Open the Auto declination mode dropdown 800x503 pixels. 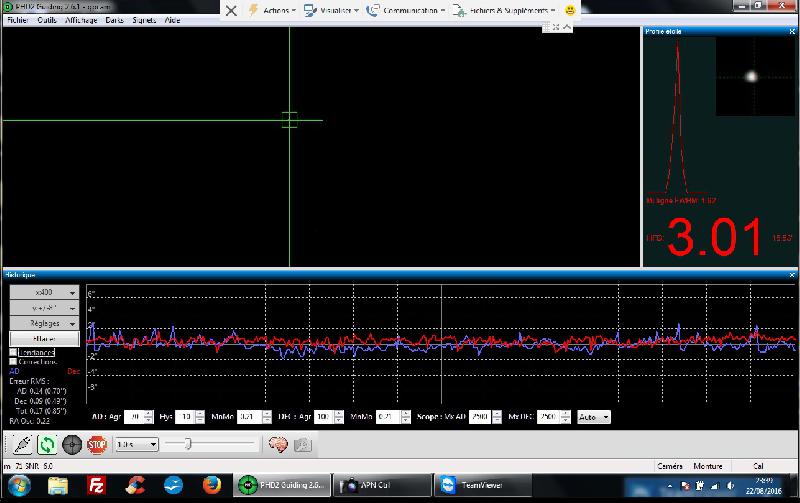click(593, 417)
